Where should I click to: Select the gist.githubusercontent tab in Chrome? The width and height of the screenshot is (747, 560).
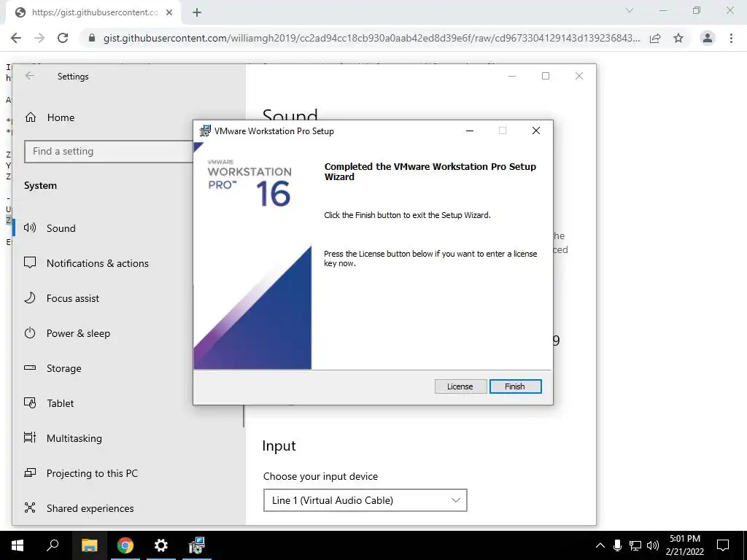pyautogui.click(x=94, y=12)
